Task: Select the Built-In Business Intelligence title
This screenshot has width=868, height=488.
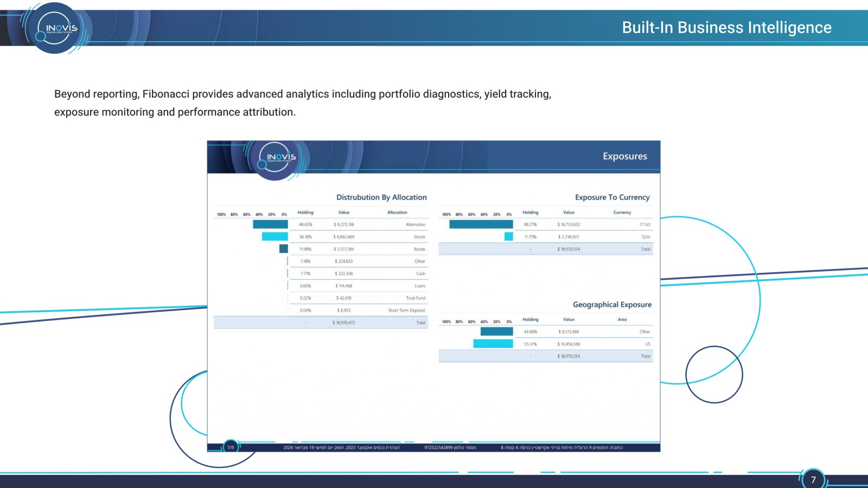Action: 726,28
